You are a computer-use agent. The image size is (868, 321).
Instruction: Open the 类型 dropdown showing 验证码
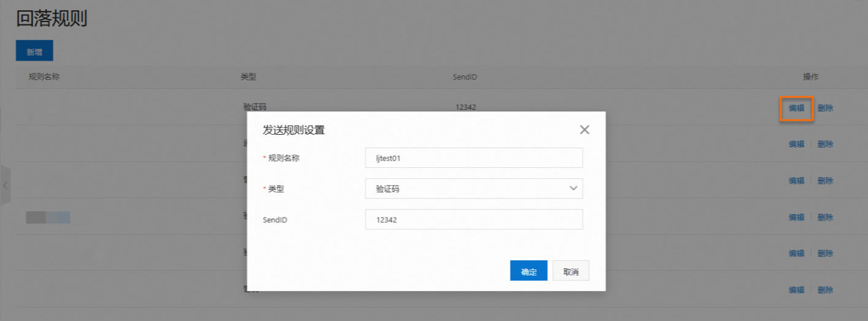474,189
